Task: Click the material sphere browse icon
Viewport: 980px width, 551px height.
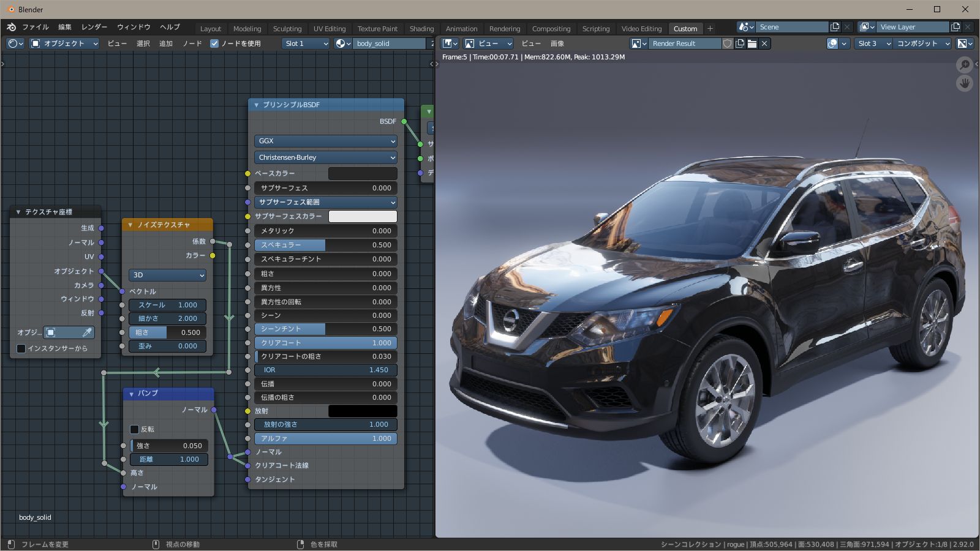Action: pos(344,43)
